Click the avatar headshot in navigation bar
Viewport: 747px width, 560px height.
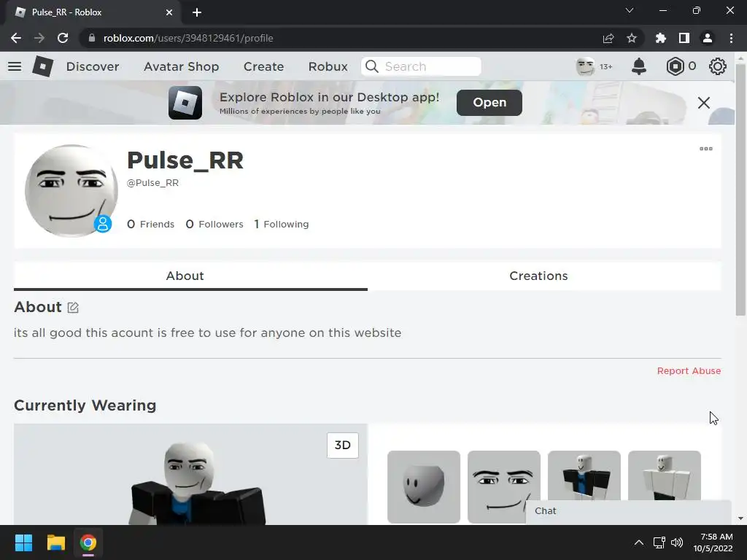pos(585,66)
